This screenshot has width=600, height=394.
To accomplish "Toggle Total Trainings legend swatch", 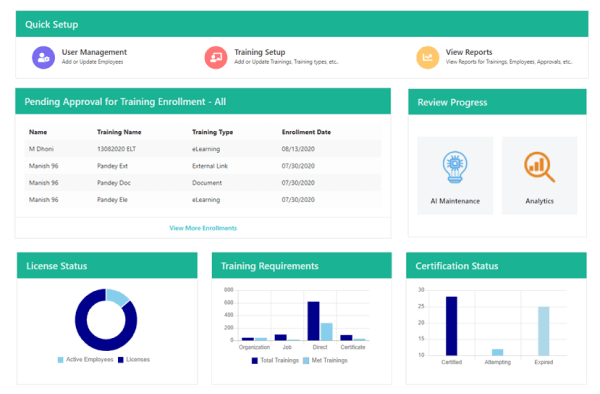I will [x=254, y=361].
